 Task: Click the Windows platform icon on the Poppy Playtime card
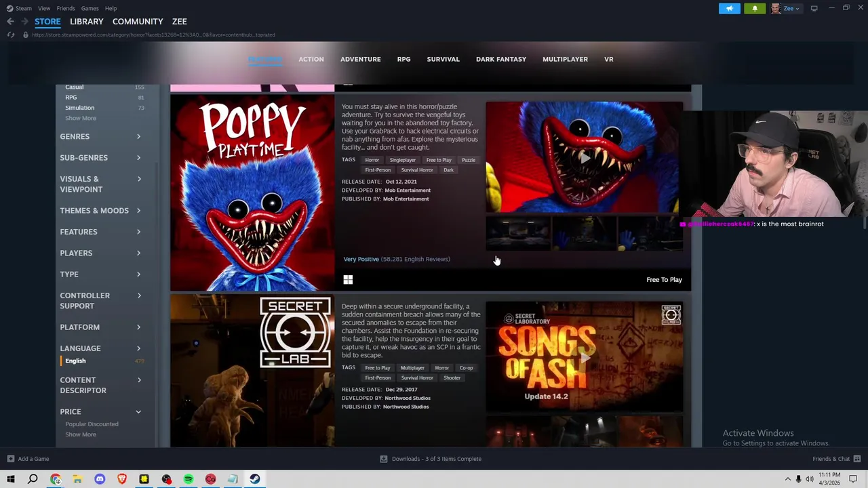point(348,279)
